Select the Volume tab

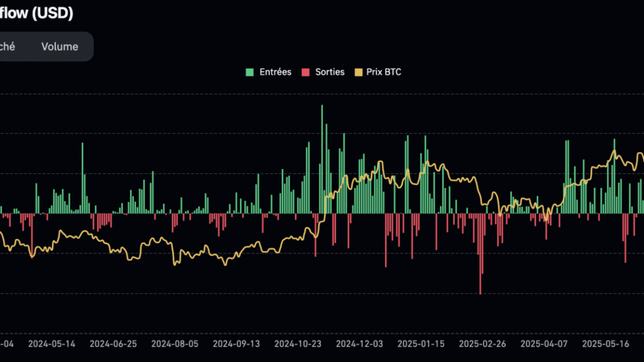click(x=59, y=46)
